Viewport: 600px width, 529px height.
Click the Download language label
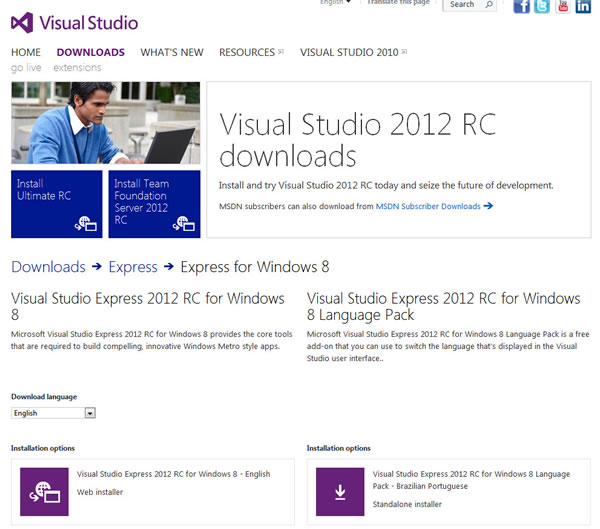tap(44, 397)
